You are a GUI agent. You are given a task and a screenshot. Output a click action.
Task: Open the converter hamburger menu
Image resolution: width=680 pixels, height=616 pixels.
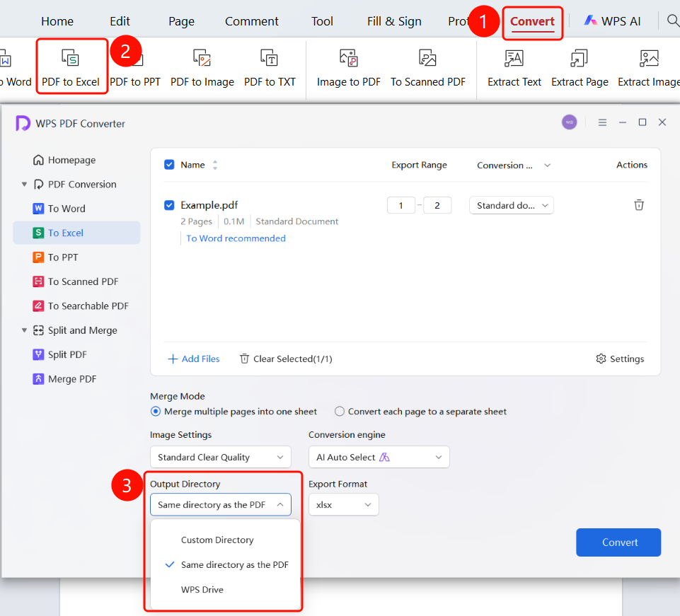(602, 122)
